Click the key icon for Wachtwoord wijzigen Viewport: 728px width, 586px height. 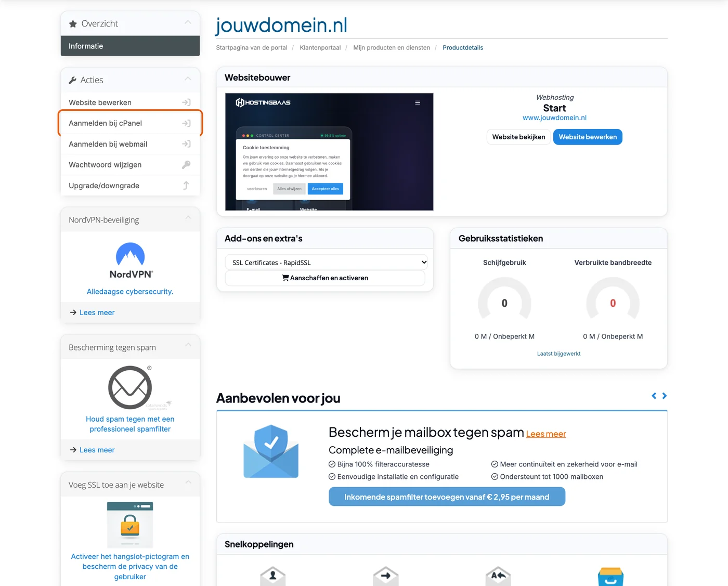186,165
